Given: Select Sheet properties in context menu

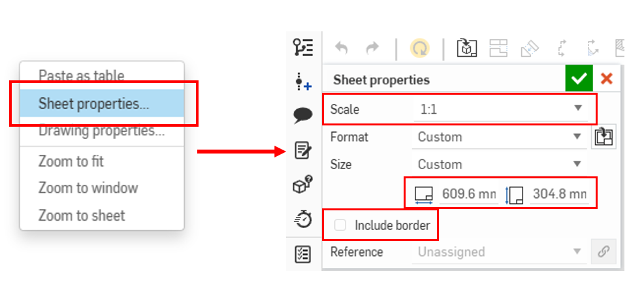Looking at the screenshot, I should click(x=93, y=103).
